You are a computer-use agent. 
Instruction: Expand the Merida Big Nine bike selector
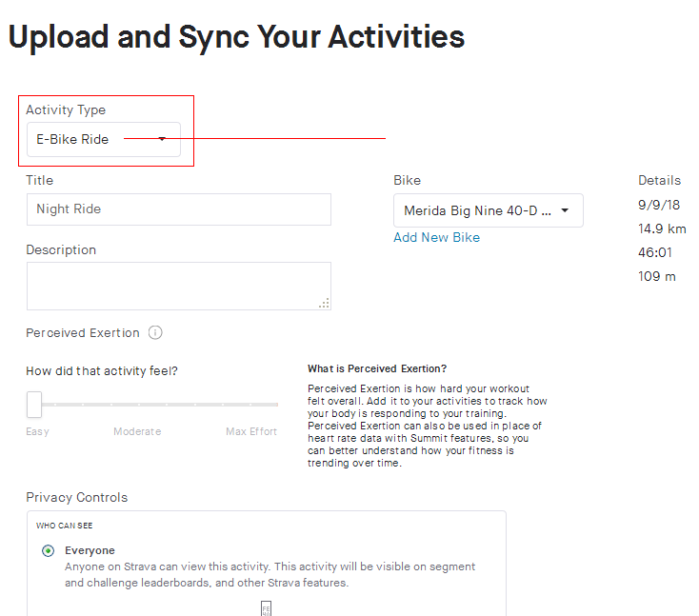click(489, 210)
